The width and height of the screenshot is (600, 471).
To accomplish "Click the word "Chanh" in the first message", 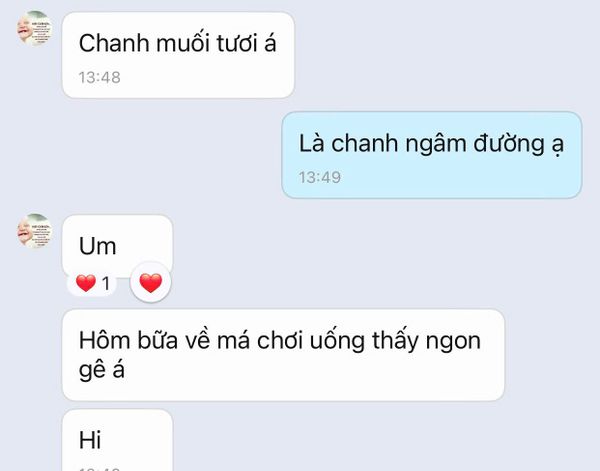I will pos(114,43).
